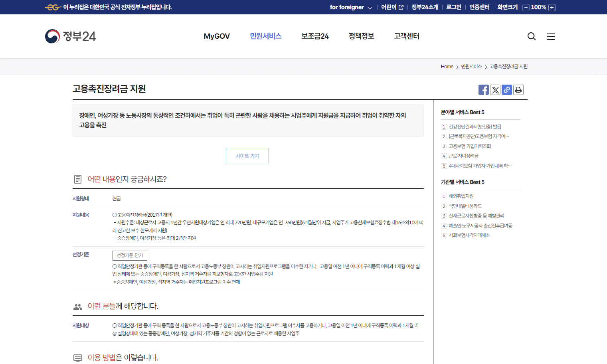This screenshot has height=364, width=607.
Task: Switch to the 보조금24 section
Action: point(315,36)
